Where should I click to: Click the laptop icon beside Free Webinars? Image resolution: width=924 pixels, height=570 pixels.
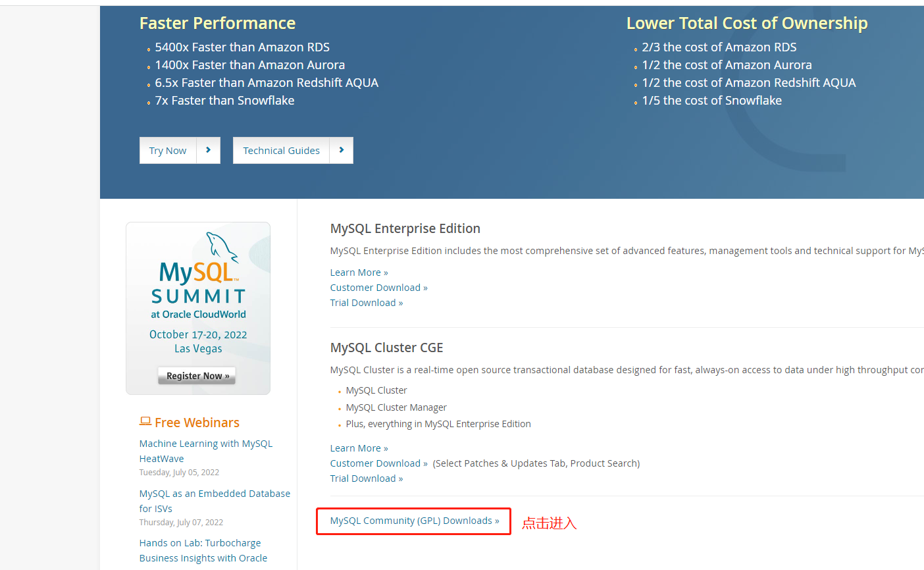(x=145, y=422)
